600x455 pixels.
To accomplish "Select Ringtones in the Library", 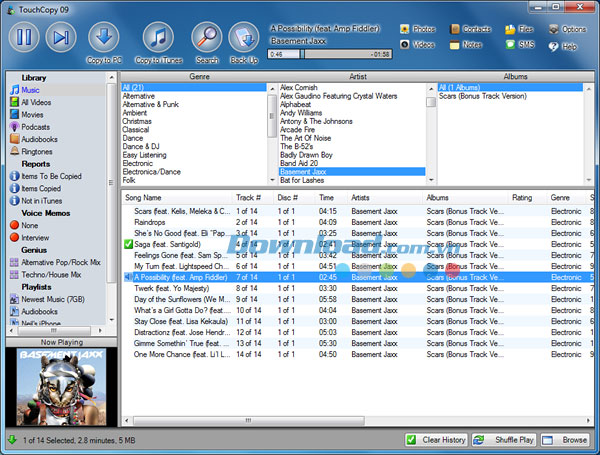I will coord(37,152).
